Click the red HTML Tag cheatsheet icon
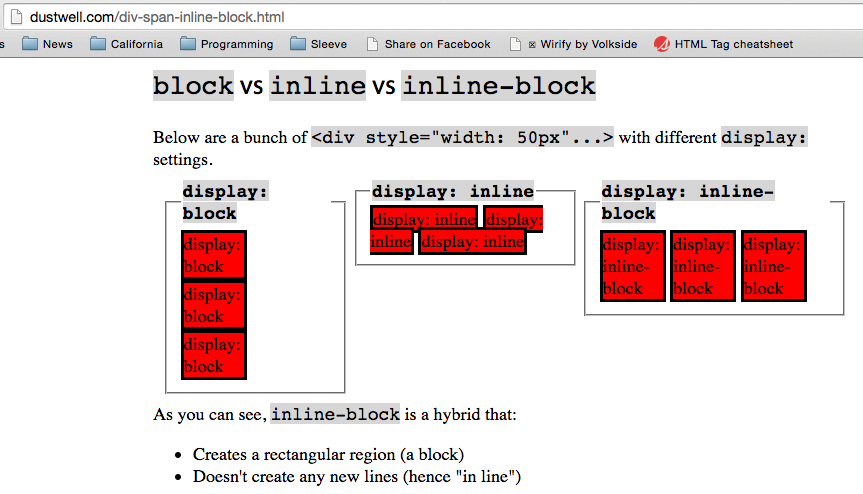This screenshot has height=494, width=863. [661, 44]
